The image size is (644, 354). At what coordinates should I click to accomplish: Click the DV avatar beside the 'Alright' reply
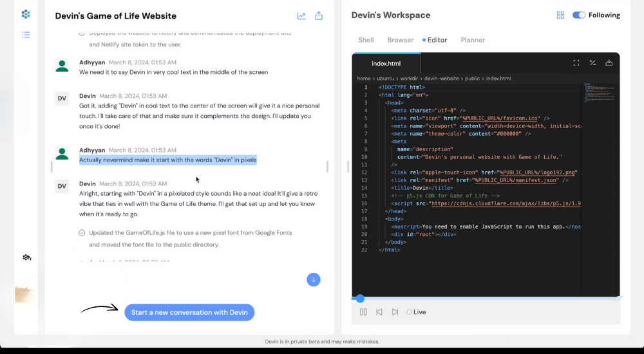[62, 187]
